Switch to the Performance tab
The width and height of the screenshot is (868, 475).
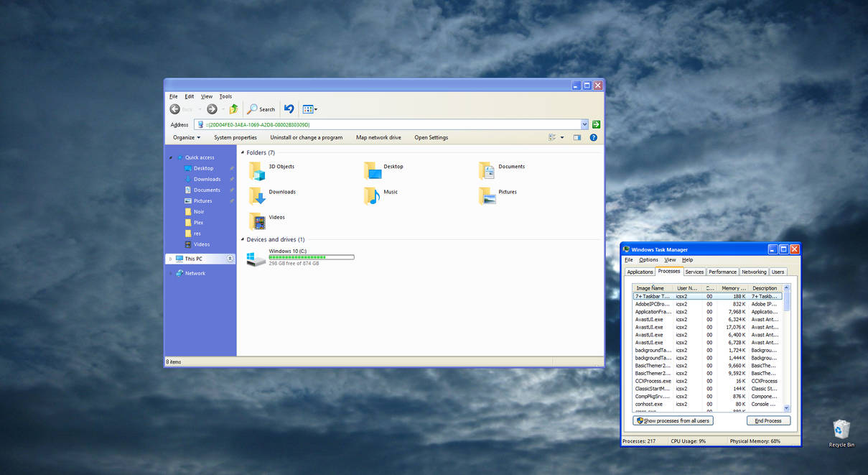click(x=722, y=272)
